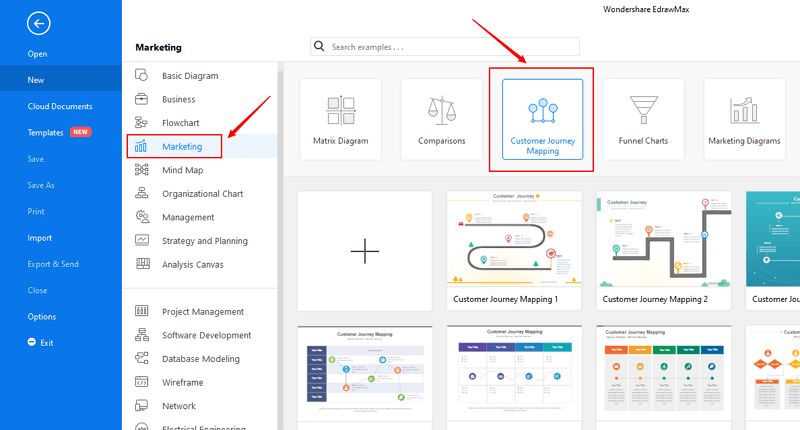Viewport: 800px width, 430px height.
Task: Select the Flowchart category label
Action: pyautogui.click(x=181, y=122)
